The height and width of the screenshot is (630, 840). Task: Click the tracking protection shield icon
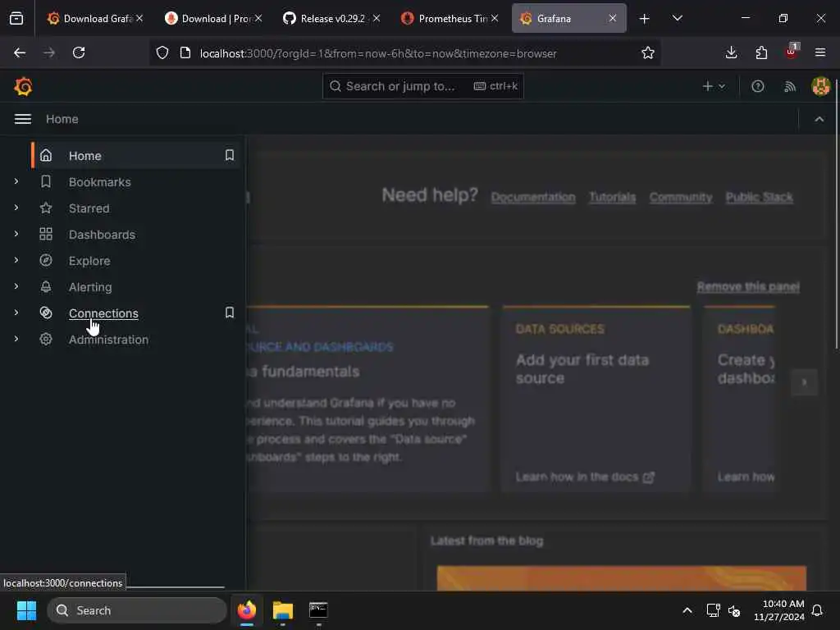[x=162, y=52]
